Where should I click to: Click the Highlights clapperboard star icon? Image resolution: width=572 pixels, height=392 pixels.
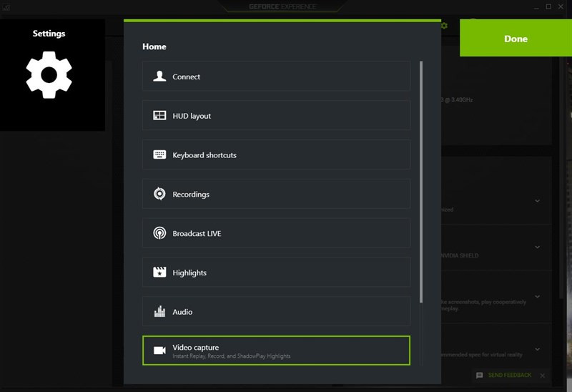tap(159, 272)
